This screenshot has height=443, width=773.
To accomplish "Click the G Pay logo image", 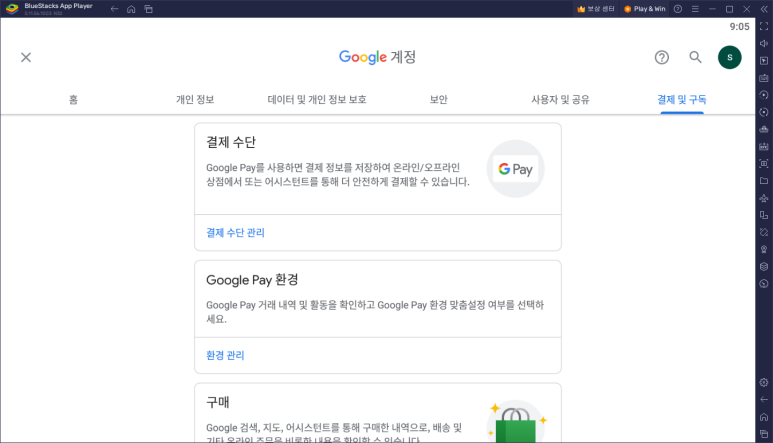I will 516,169.
